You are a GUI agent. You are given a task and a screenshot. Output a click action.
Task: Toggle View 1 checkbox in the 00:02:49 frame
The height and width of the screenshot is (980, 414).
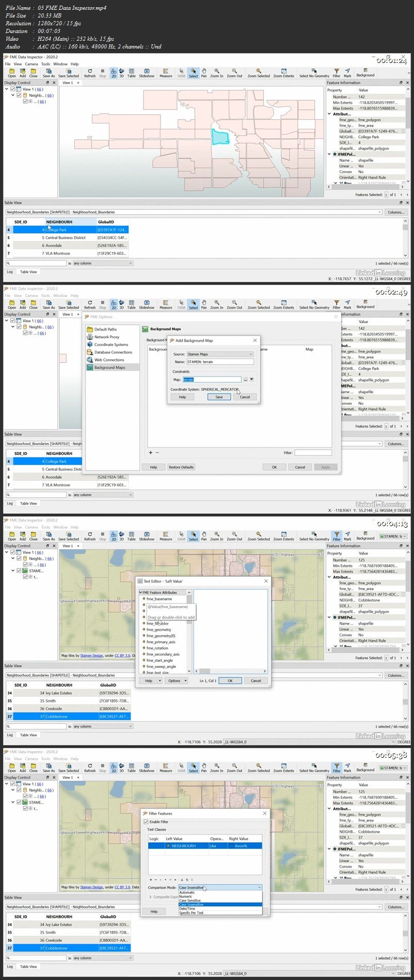click(x=13, y=321)
